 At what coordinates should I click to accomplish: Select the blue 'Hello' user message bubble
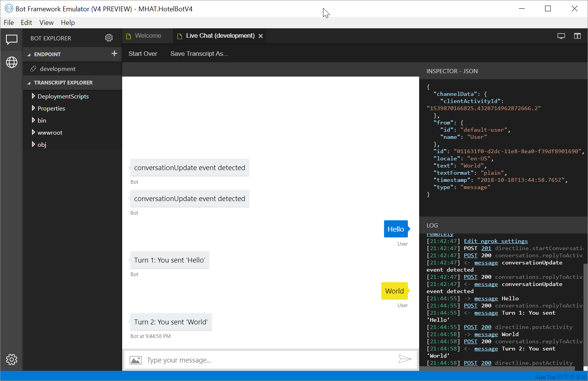click(396, 229)
